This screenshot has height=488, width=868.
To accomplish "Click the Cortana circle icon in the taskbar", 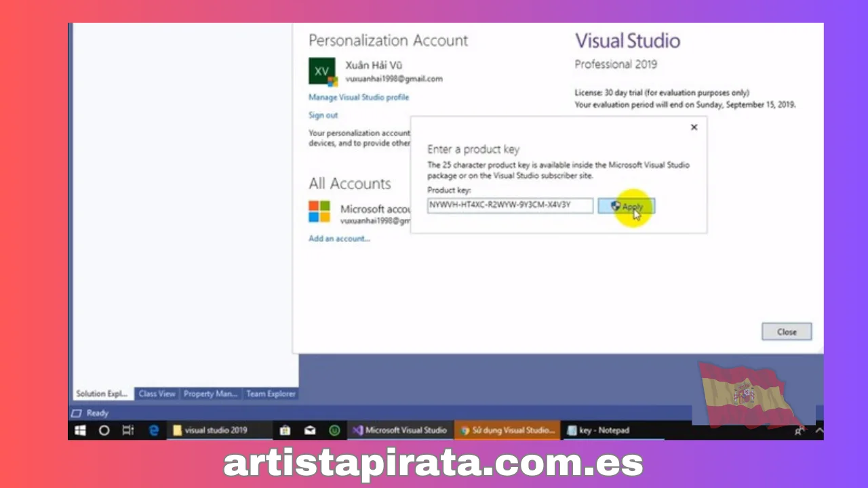I will 104,430.
